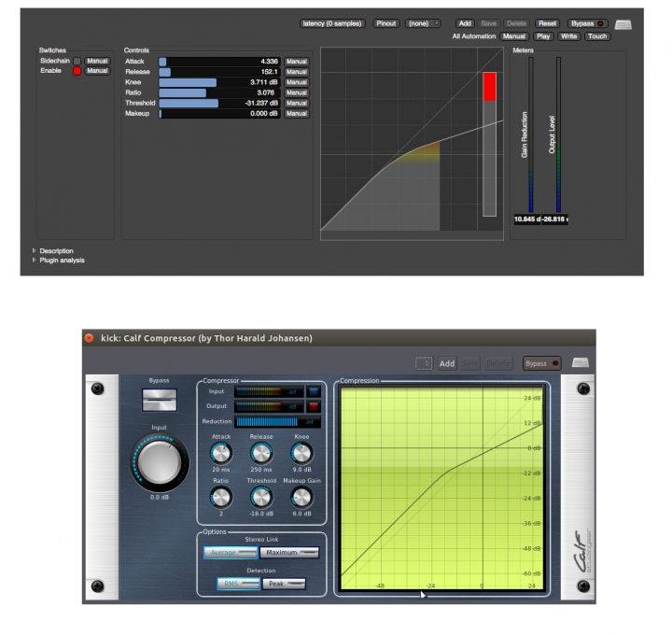The image size is (672, 635).
Task: Click the Release slider showing 152.1
Action: pos(219,72)
